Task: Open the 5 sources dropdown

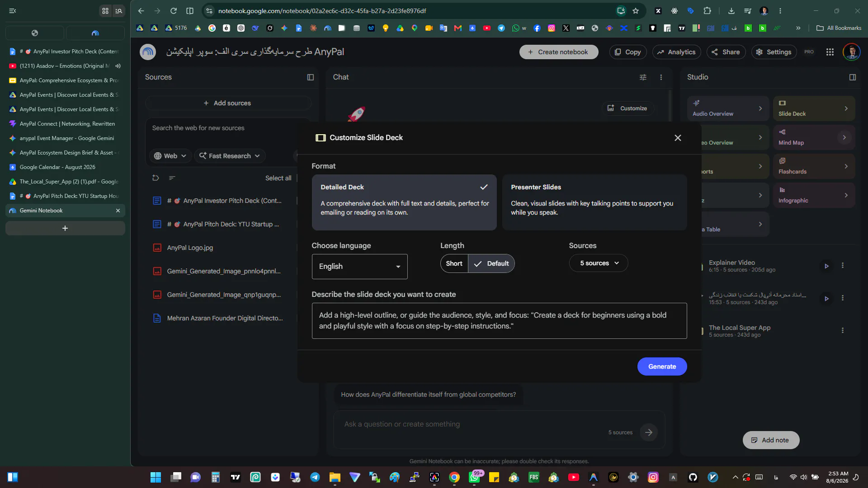Action: [x=599, y=263]
